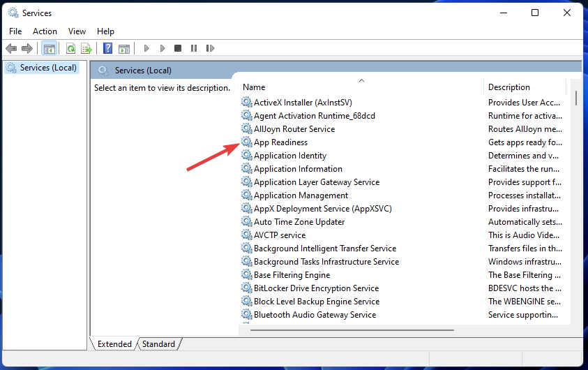Viewport: 588px width, 370px height.
Task: Click the Forward arrow toolbar icon
Action: [27, 48]
